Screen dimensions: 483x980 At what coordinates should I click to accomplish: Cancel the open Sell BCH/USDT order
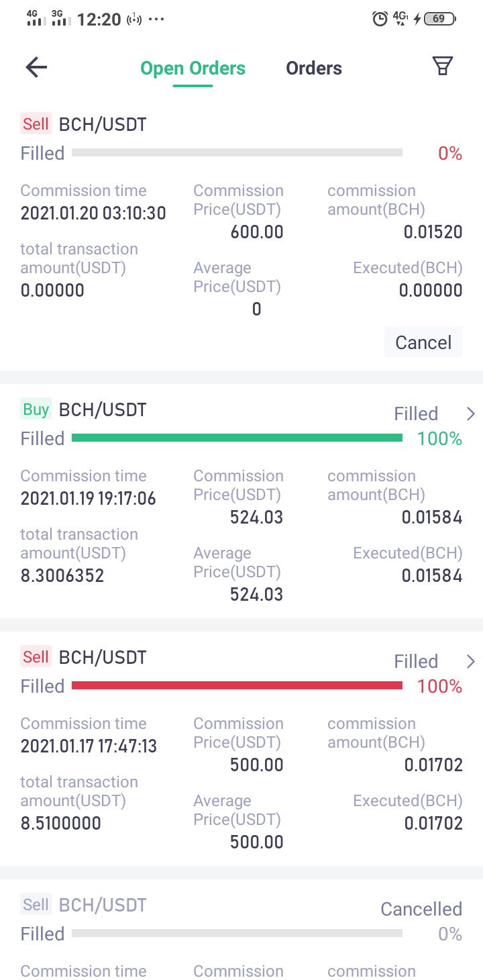[423, 342]
